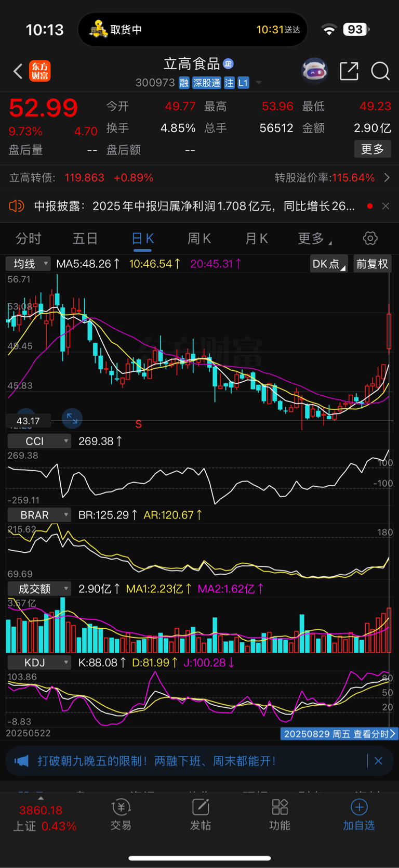
Task: Tap the 10:13 status bar clock
Action: tap(45, 30)
